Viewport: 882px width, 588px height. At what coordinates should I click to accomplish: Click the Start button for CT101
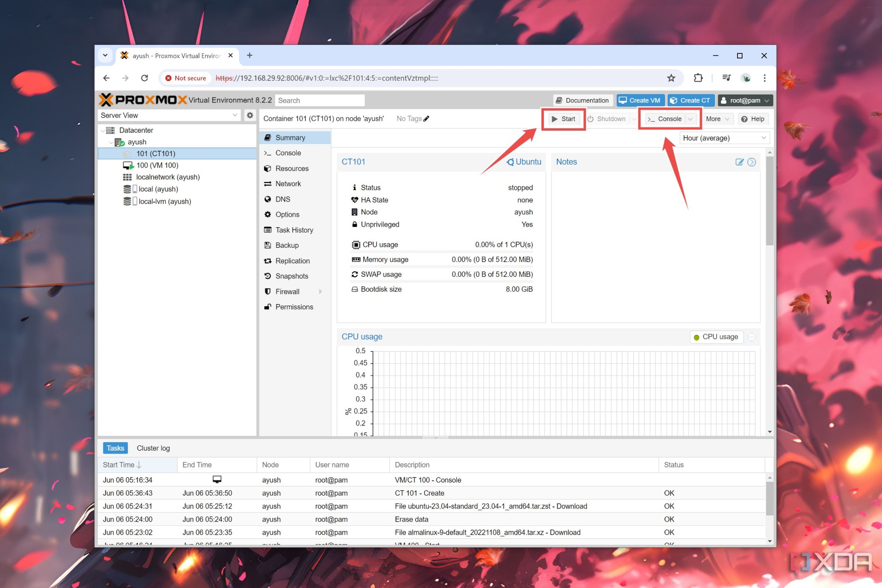[x=562, y=119]
